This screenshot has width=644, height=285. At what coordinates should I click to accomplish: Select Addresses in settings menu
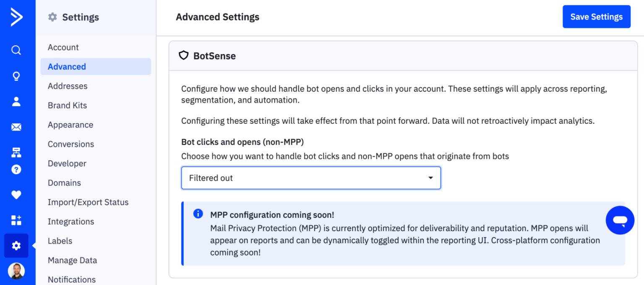coord(68,86)
